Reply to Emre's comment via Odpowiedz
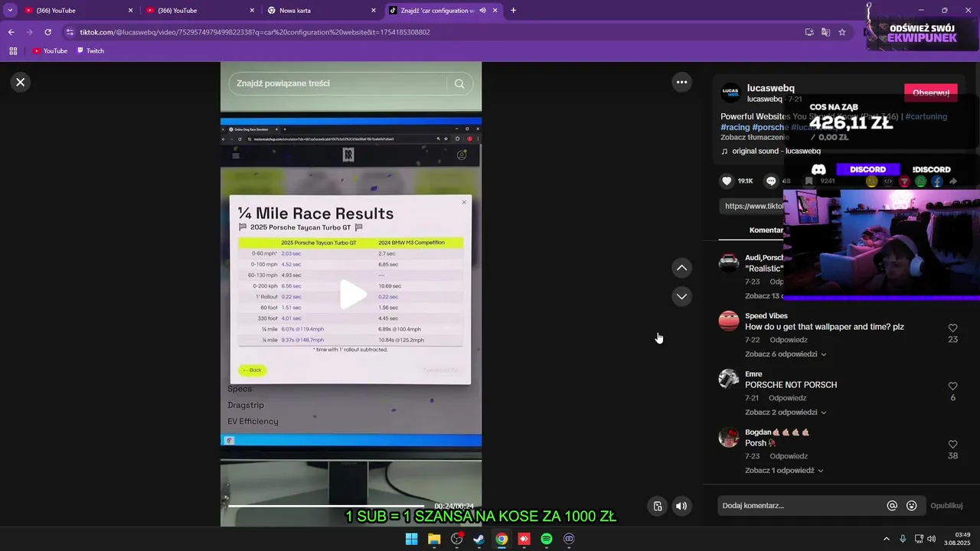Viewport: 980px width, 551px height. [x=788, y=398]
